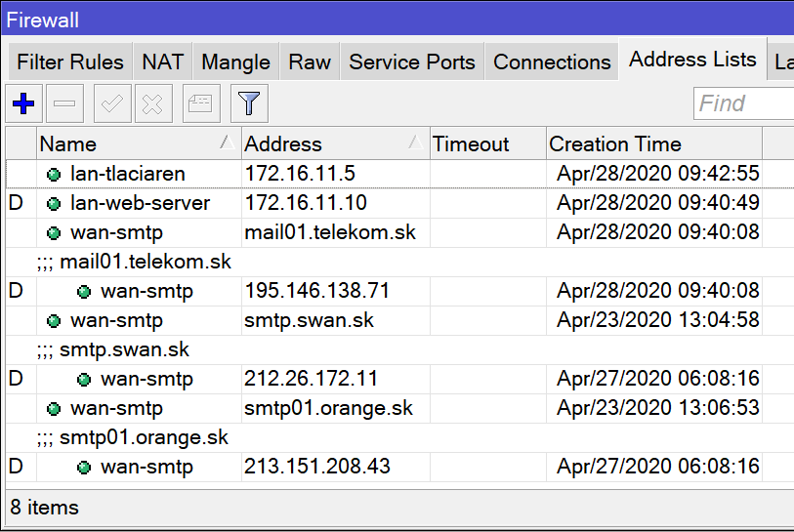Viewport: 794px width, 532px height.
Task: Select the 195.146.138.71 dynamic entry
Action: point(316,291)
